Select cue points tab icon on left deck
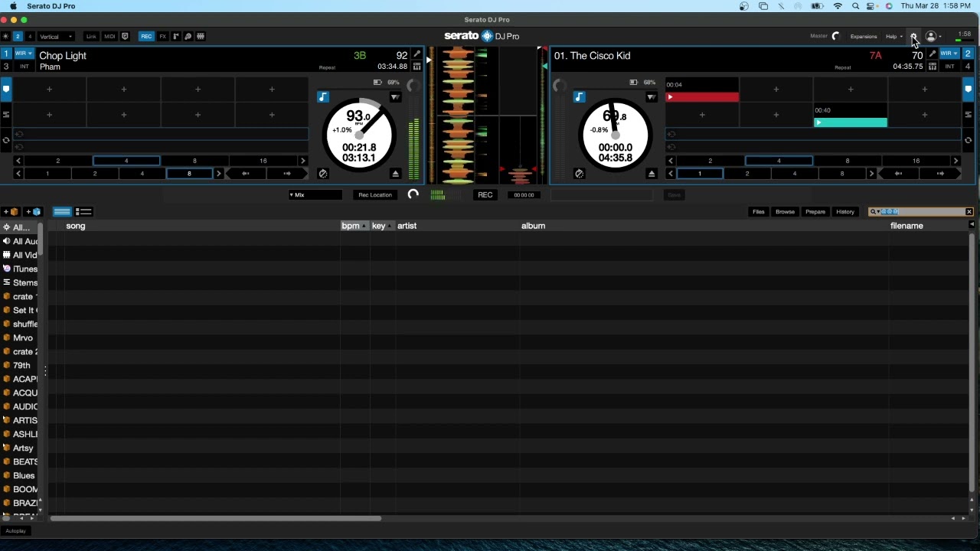 (x=6, y=90)
